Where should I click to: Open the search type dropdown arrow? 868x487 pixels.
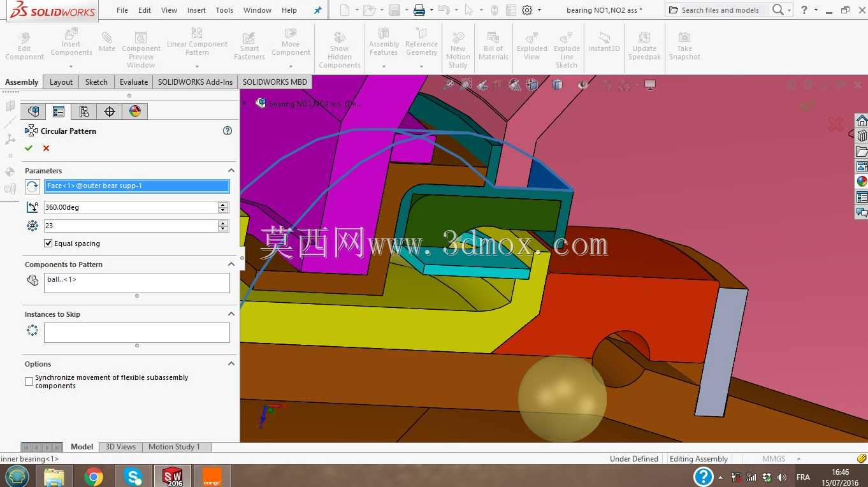[x=789, y=10]
